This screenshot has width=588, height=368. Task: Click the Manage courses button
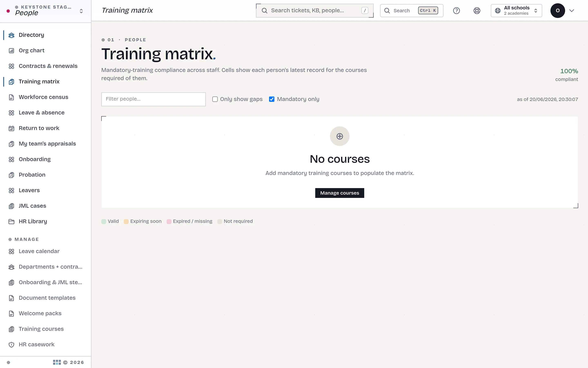pos(340,193)
